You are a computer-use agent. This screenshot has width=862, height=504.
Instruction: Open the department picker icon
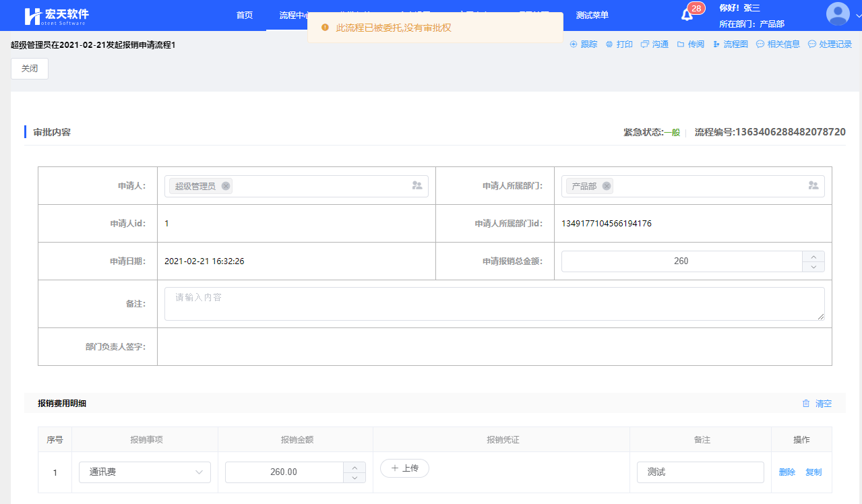813,186
